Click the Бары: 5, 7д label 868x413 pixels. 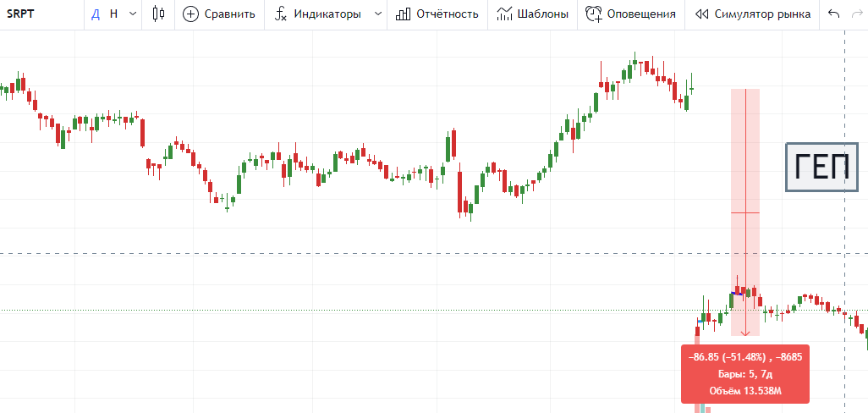[745, 374]
